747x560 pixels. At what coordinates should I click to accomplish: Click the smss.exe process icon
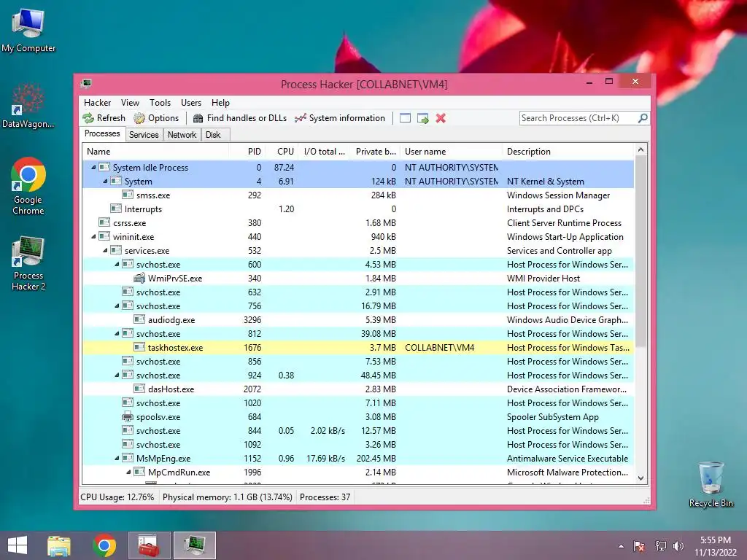click(x=128, y=195)
